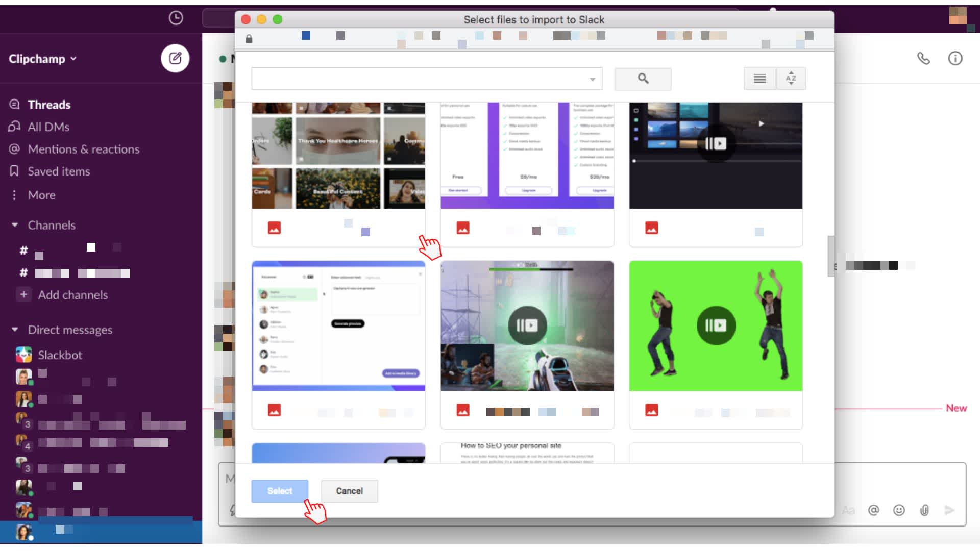Click the Mentions @ icon in sidebar
This screenshot has width=980, height=551.
[x=14, y=149]
